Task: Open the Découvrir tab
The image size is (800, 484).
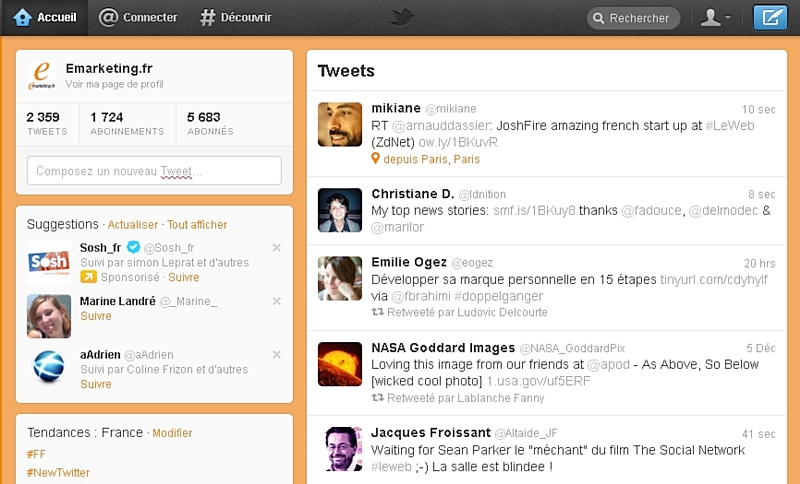Action: coord(235,17)
